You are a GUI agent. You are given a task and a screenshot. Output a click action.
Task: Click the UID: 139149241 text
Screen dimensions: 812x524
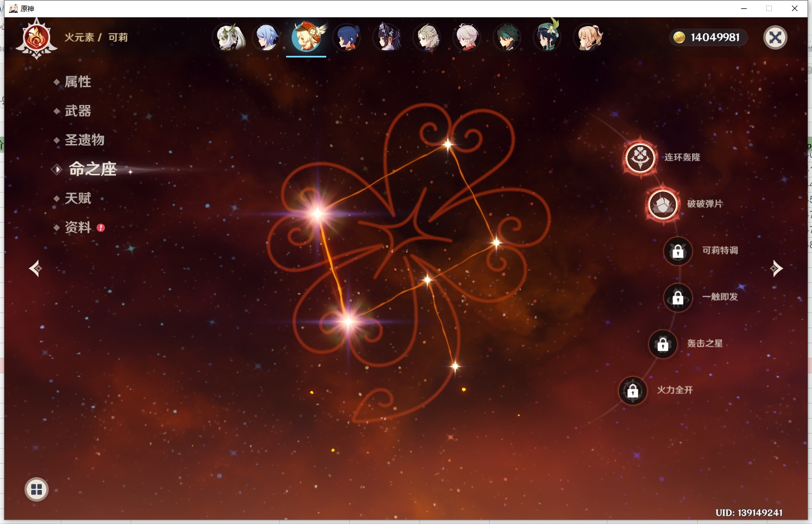tap(749, 513)
